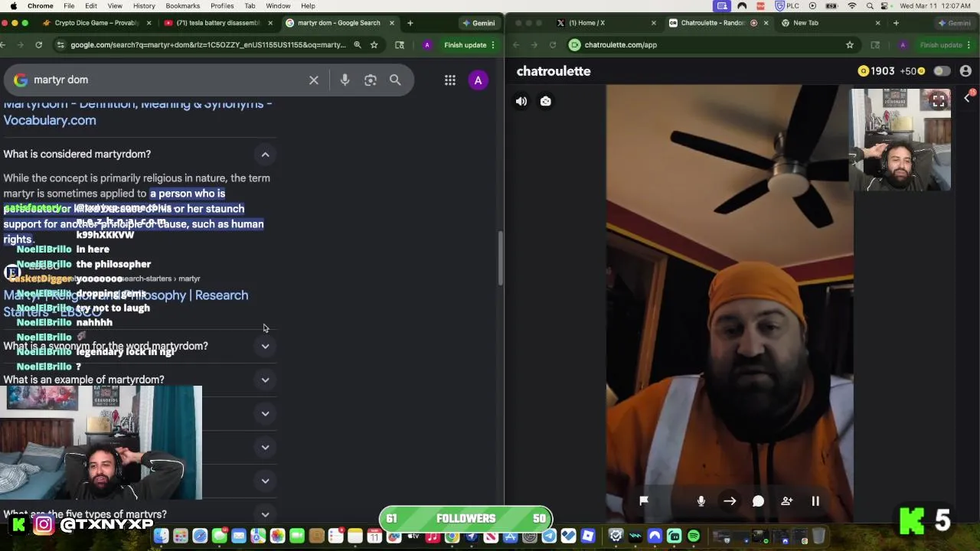Open the Vocabulary.com Martyrdom result link
Image resolution: width=980 pixels, height=551 pixels.
[x=138, y=112]
